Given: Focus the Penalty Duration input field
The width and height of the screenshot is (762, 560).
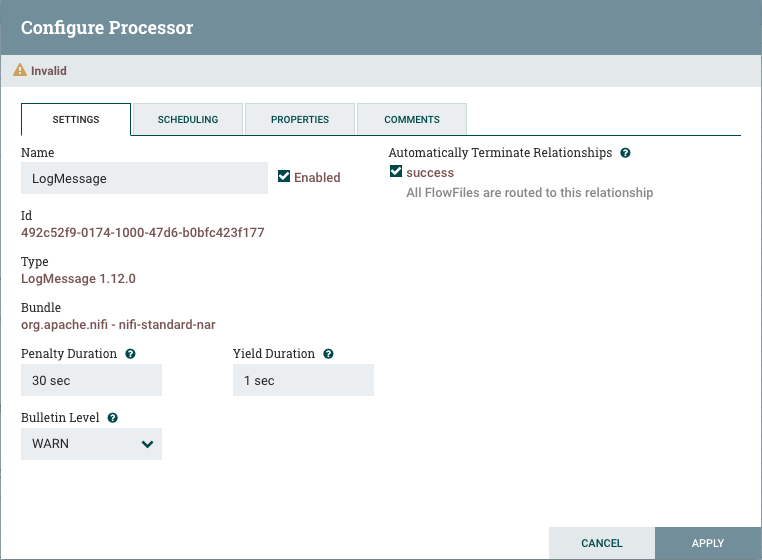Looking at the screenshot, I should (91, 380).
